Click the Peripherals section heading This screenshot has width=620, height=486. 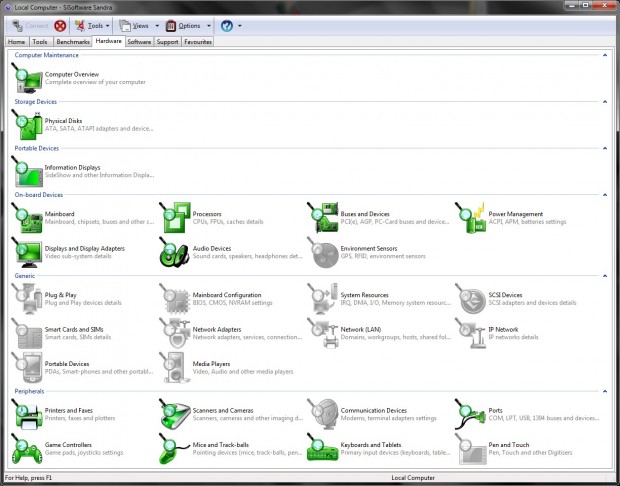click(x=29, y=391)
